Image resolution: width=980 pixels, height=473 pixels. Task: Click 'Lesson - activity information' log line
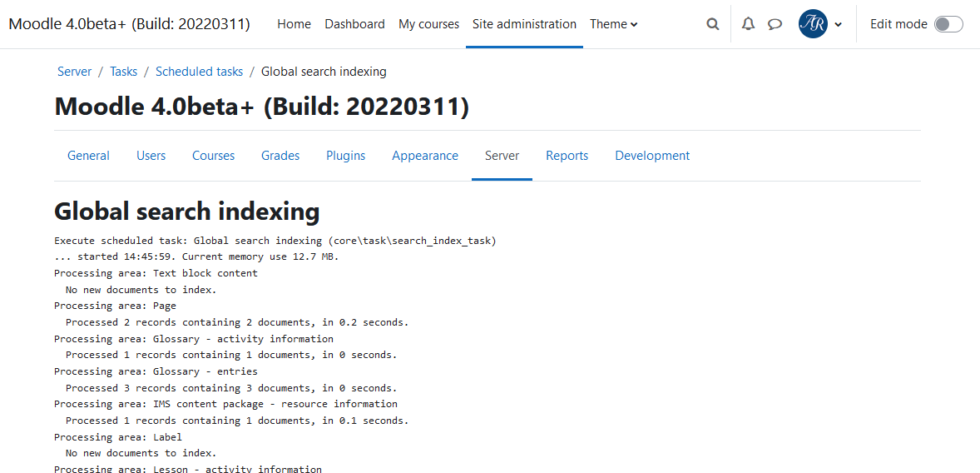coord(188,469)
